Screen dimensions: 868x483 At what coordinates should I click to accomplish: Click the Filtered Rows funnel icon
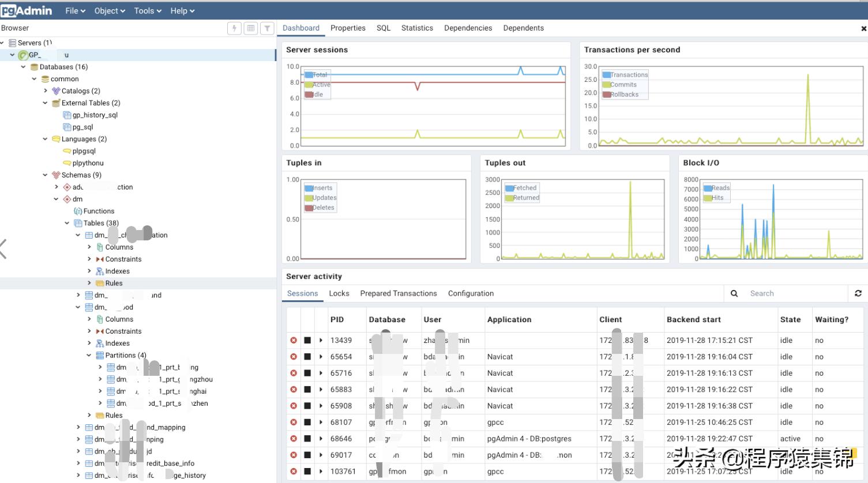(267, 28)
